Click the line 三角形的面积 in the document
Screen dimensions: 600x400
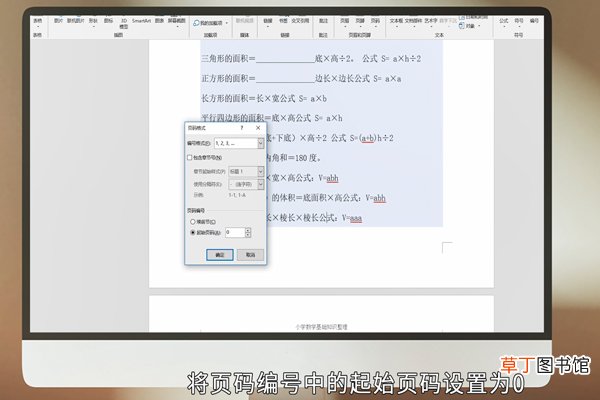[x=311, y=59]
